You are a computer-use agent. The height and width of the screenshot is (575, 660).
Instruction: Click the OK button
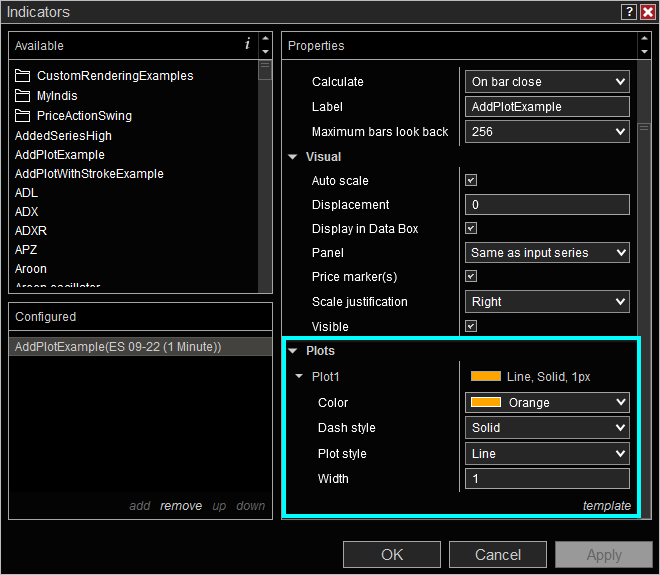point(392,555)
